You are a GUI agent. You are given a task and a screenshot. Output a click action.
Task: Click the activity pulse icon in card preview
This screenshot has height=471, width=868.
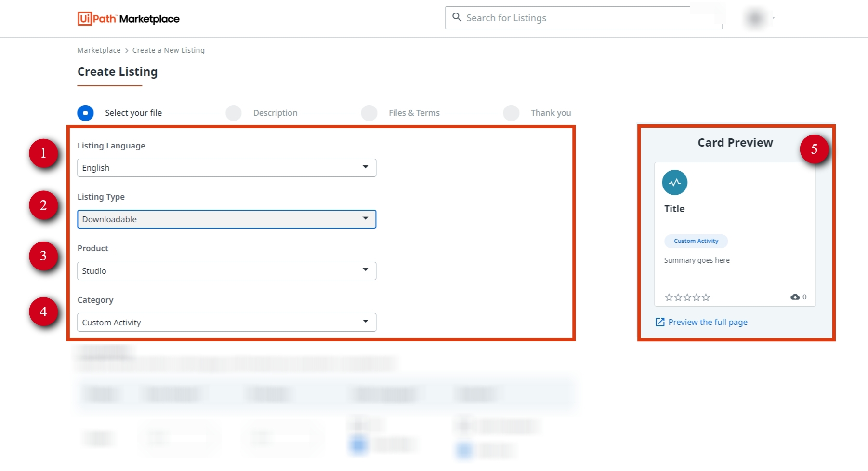674,182
